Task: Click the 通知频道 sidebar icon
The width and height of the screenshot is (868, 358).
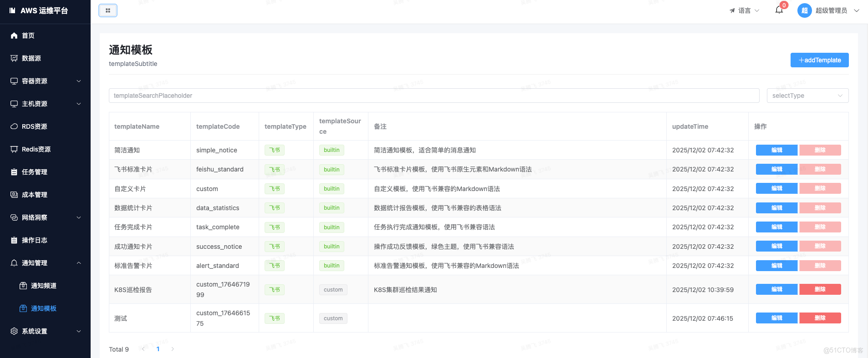Action: coord(23,286)
